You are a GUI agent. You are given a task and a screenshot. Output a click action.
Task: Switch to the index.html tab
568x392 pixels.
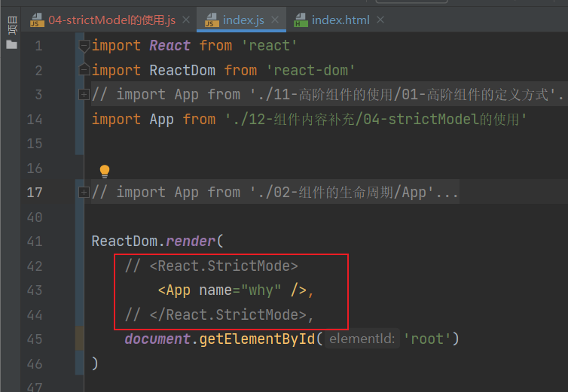(x=340, y=20)
